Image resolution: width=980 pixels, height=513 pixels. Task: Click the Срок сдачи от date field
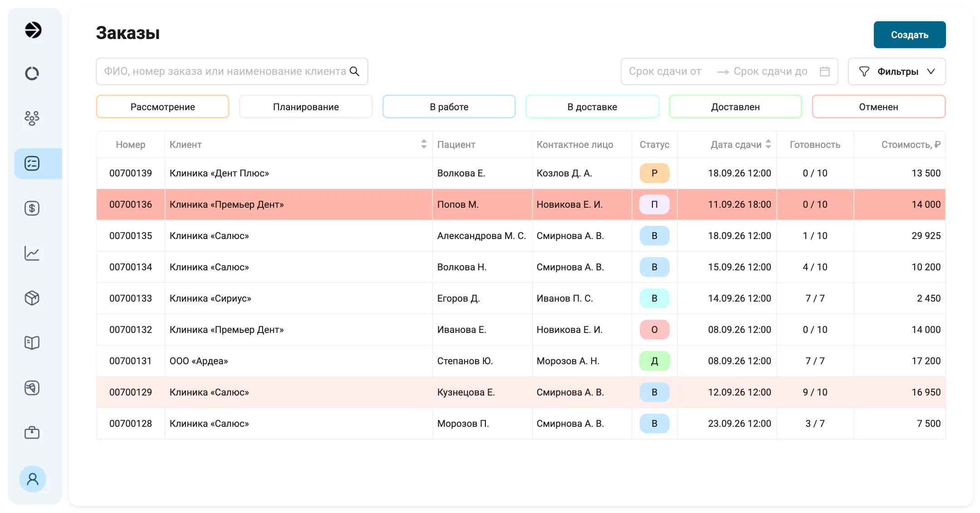pos(665,71)
